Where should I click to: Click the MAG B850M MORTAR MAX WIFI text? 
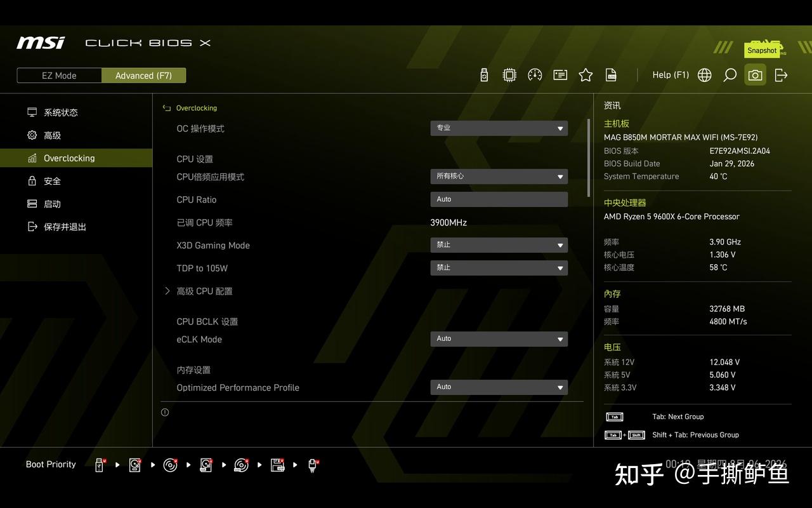pyautogui.click(x=681, y=137)
